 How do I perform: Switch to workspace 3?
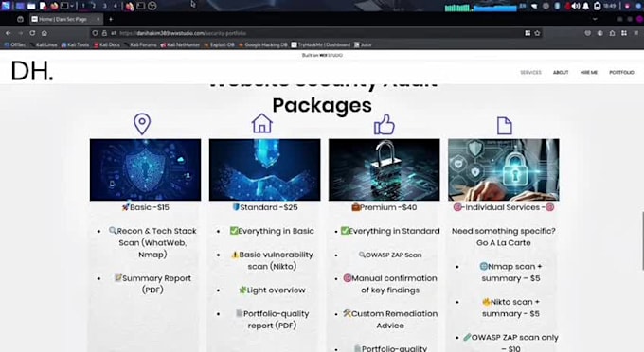pyautogui.click(x=105, y=7)
